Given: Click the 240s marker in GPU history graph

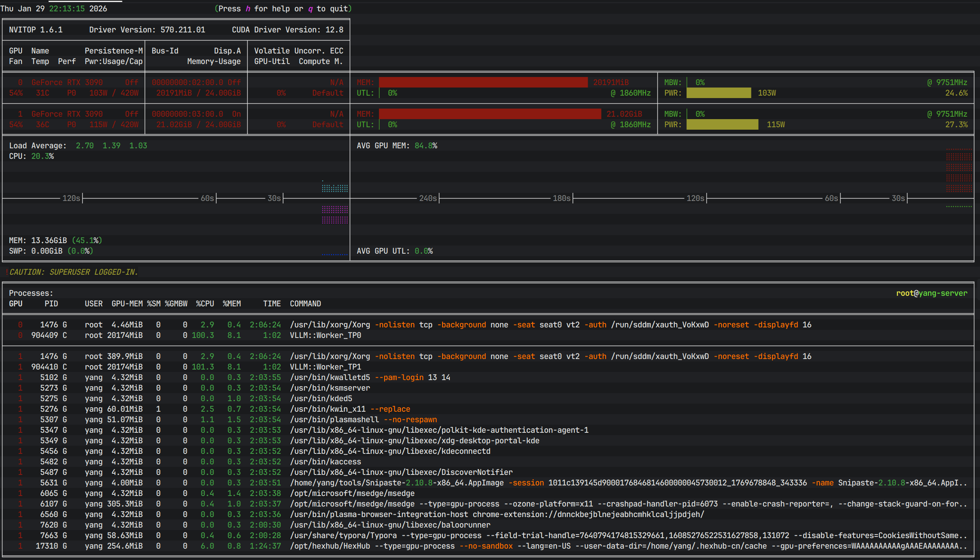Looking at the screenshot, I should tap(428, 198).
